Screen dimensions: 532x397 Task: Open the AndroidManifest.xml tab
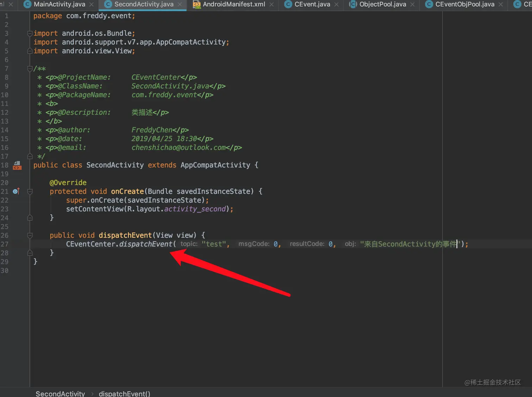(x=234, y=4)
